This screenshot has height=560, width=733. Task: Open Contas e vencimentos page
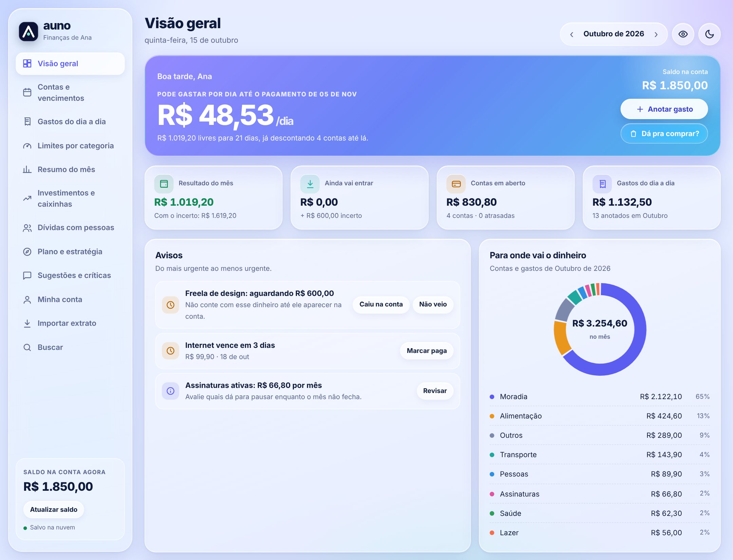70,92
